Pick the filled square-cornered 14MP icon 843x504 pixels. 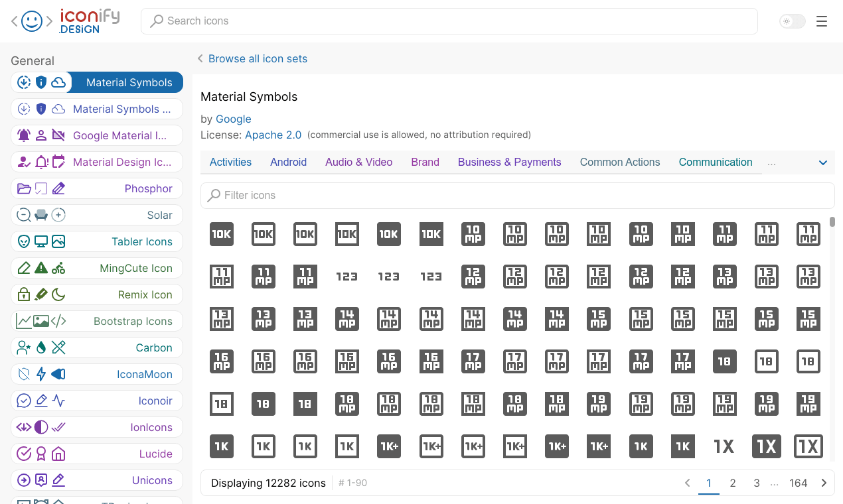click(557, 319)
